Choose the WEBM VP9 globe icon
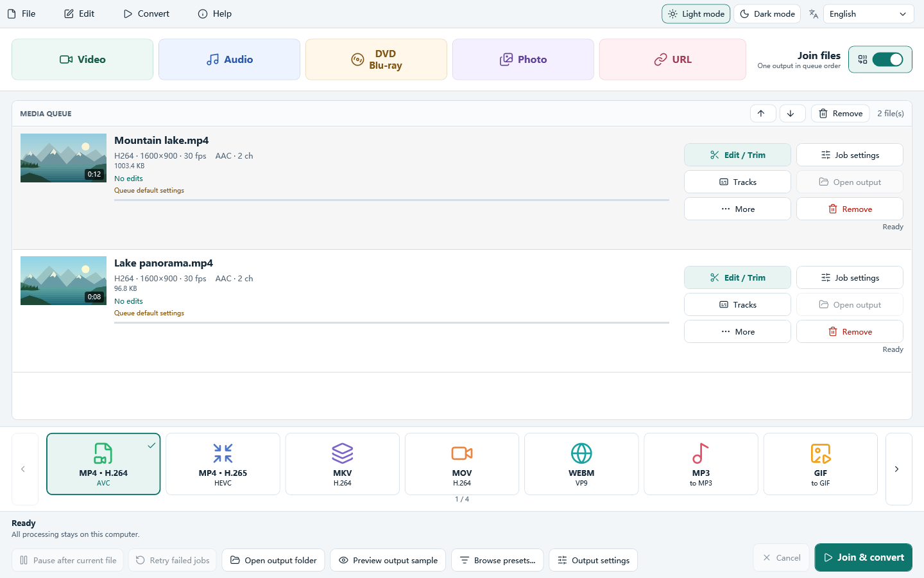The height and width of the screenshot is (578, 924). point(581,453)
